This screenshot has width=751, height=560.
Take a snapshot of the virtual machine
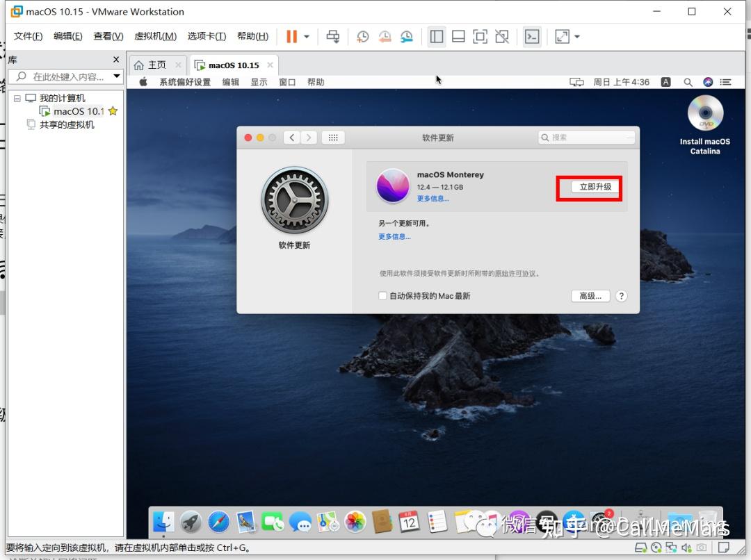click(362, 36)
